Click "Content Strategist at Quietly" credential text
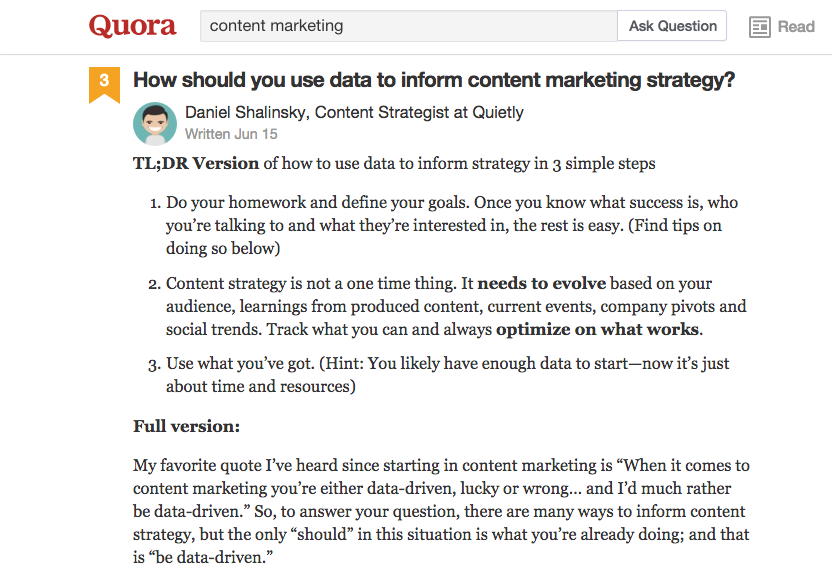The height and width of the screenshot is (578, 832). [419, 112]
